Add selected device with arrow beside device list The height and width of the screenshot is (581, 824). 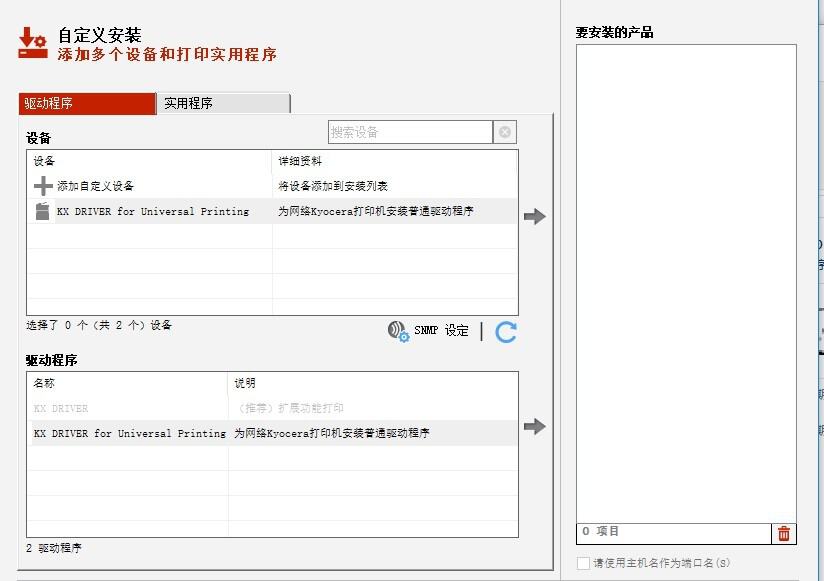[x=535, y=216]
